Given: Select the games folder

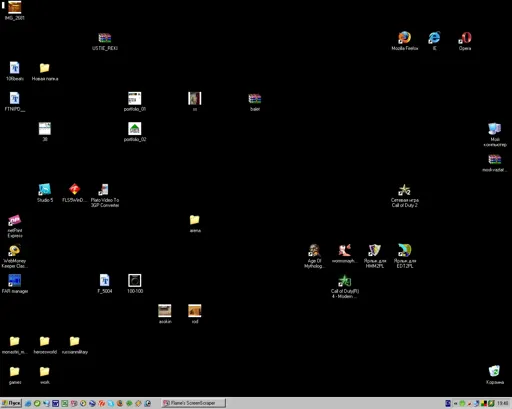Looking at the screenshot, I should (14, 371).
